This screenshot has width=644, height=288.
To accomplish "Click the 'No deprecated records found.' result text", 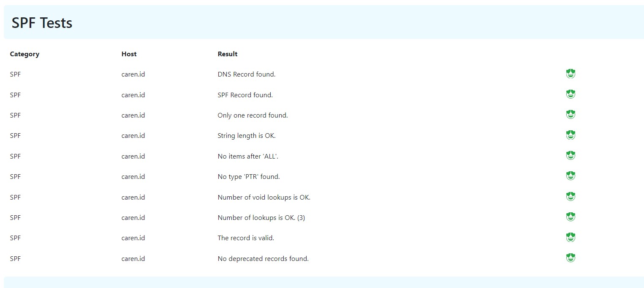I will coord(263,259).
